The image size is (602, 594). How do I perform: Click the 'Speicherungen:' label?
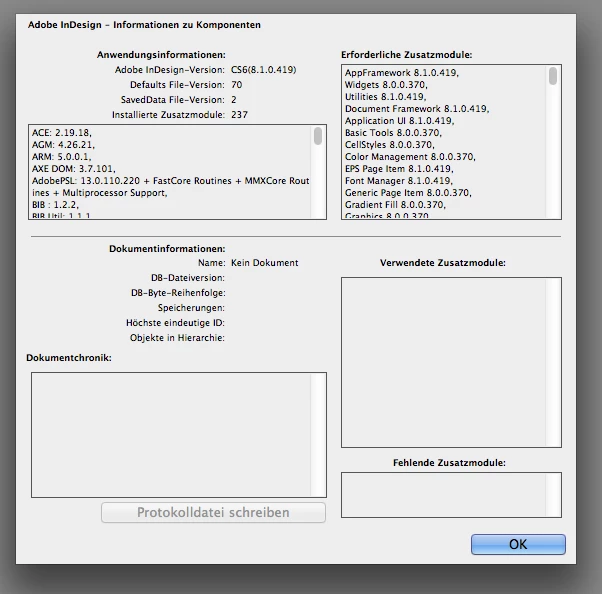[x=191, y=308]
